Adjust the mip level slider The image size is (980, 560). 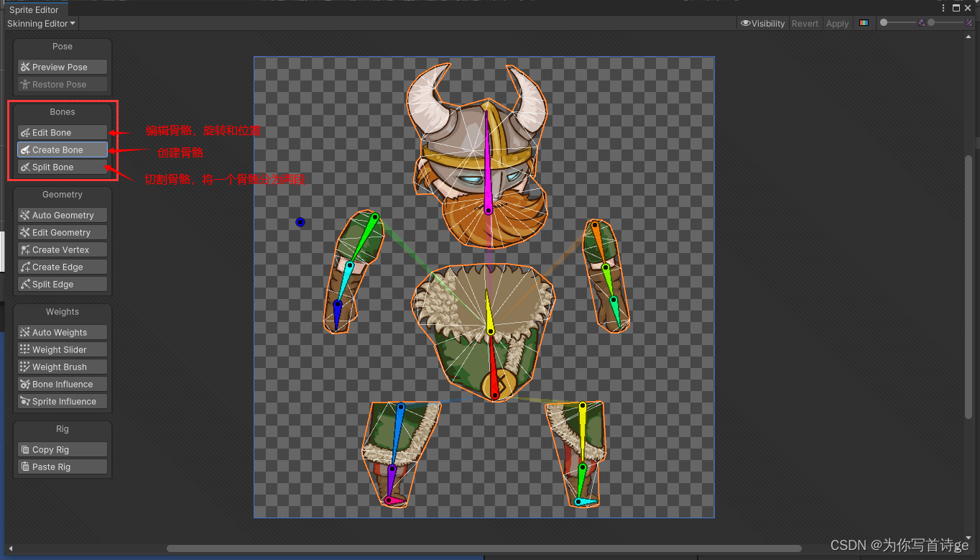click(948, 23)
